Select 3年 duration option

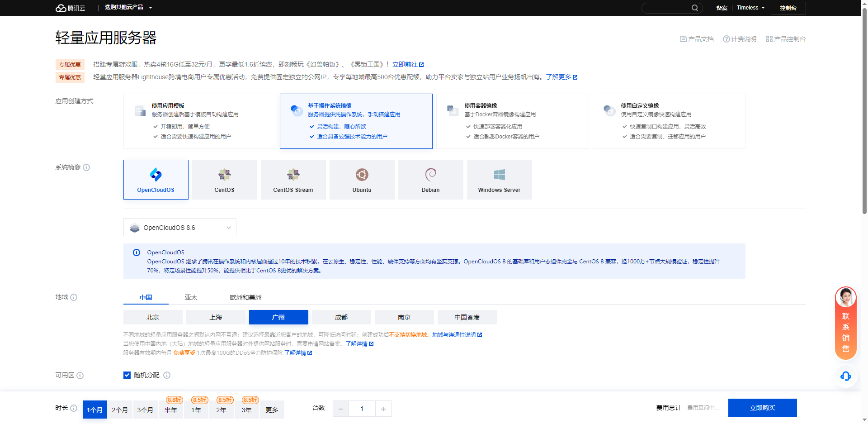(246, 410)
